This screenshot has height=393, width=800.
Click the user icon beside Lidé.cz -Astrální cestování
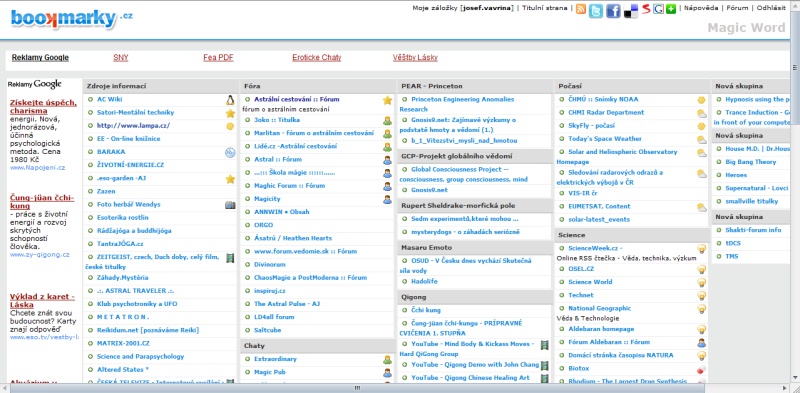(x=387, y=147)
